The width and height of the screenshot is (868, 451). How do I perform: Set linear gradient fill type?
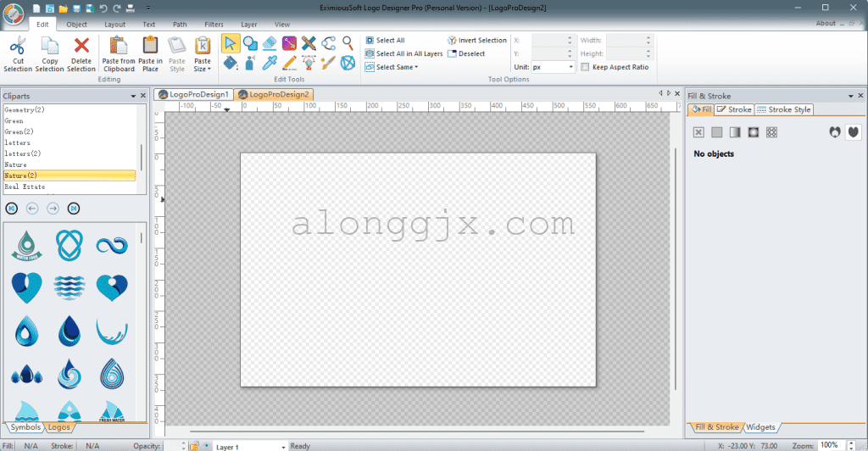(734, 132)
